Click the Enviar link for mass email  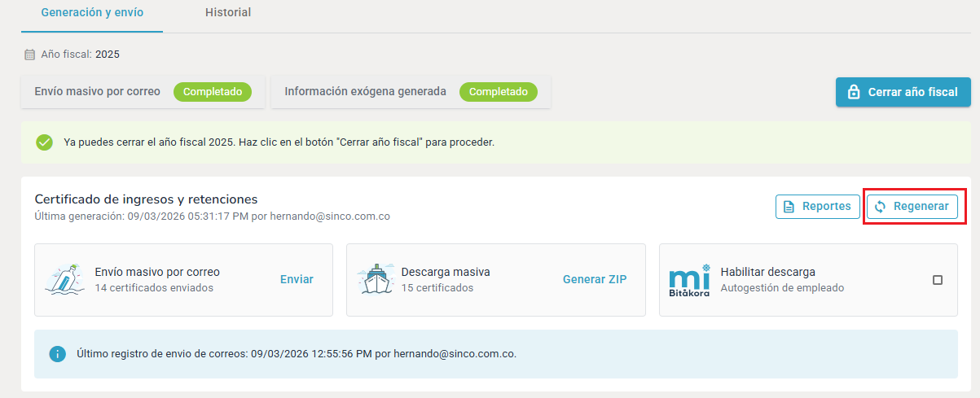click(x=297, y=279)
